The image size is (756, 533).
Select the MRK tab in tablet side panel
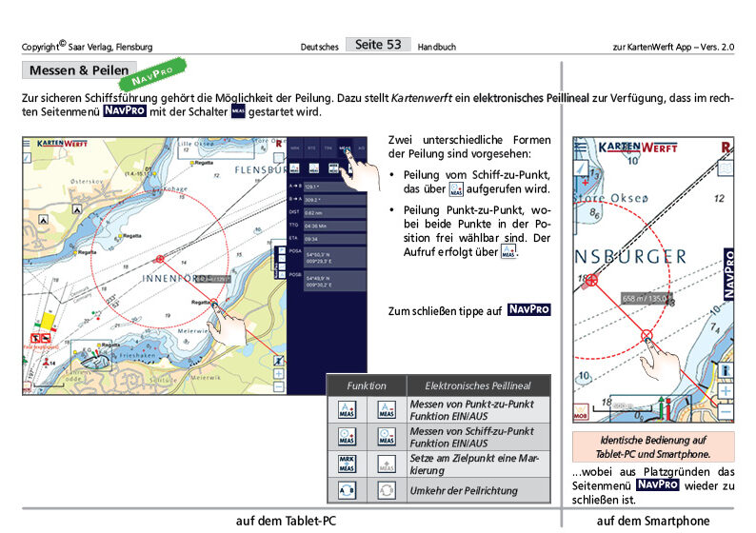coord(295,148)
